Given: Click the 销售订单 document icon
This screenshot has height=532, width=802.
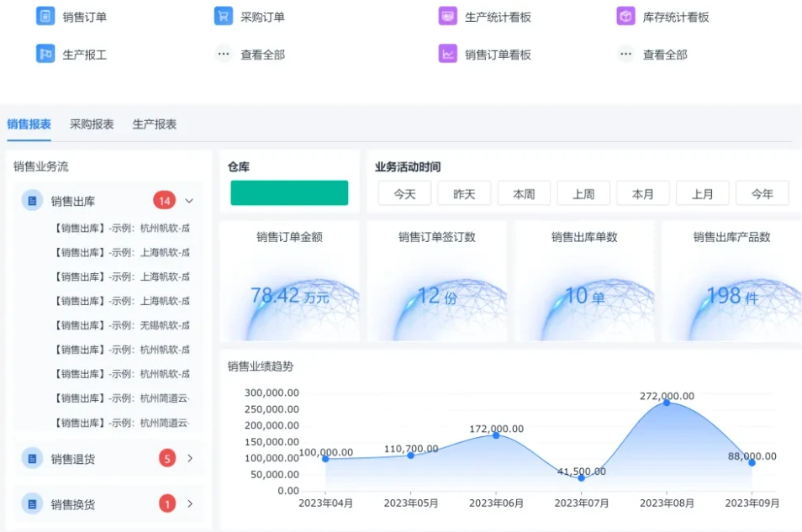Looking at the screenshot, I should point(45,16).
